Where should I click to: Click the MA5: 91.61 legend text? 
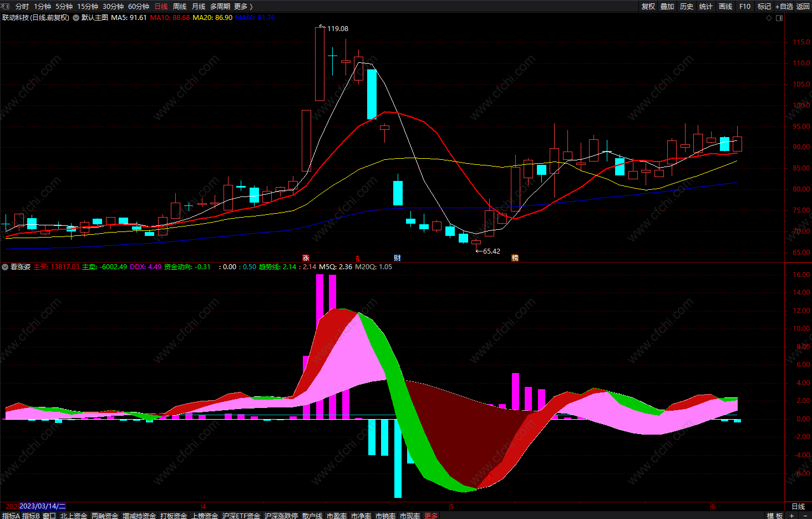pyautogui.click(x=129, y=18)
